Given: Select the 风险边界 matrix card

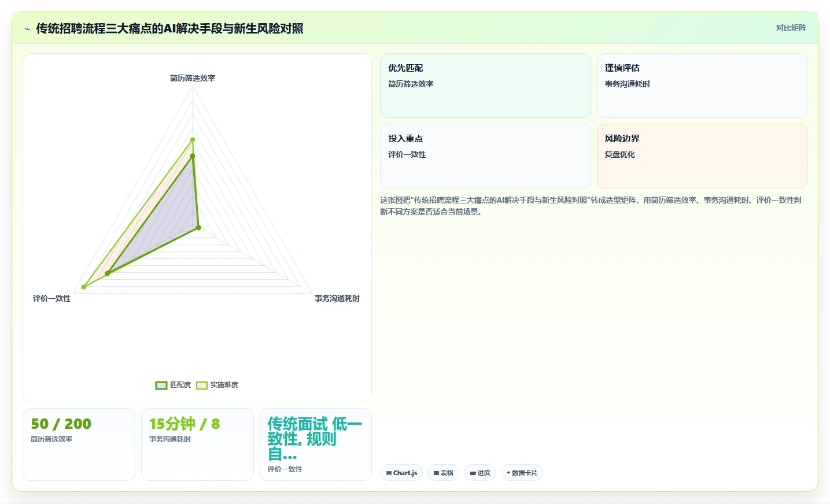Looking at the screenshot, I should pos(702,156).
